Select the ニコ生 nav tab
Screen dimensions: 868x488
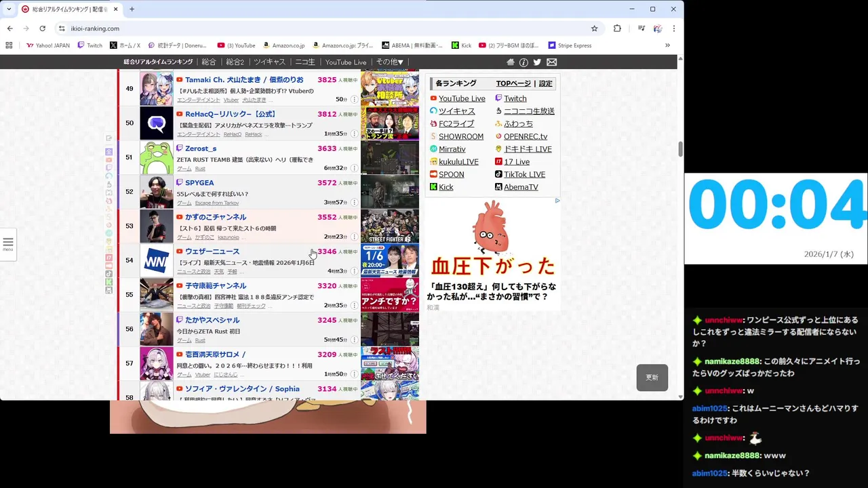click(305, 62)
